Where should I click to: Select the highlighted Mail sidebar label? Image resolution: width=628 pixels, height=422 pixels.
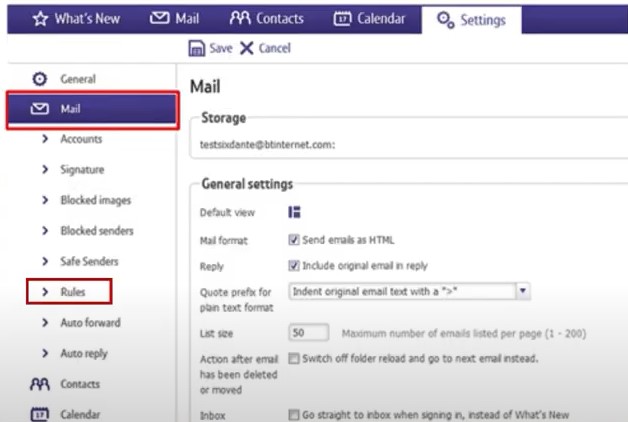(70, 109)
